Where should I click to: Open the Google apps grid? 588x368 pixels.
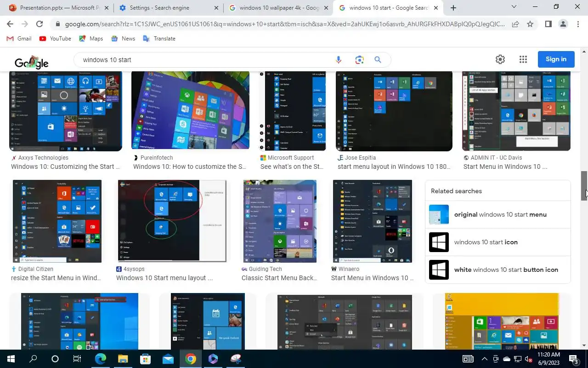coord(523,59)
